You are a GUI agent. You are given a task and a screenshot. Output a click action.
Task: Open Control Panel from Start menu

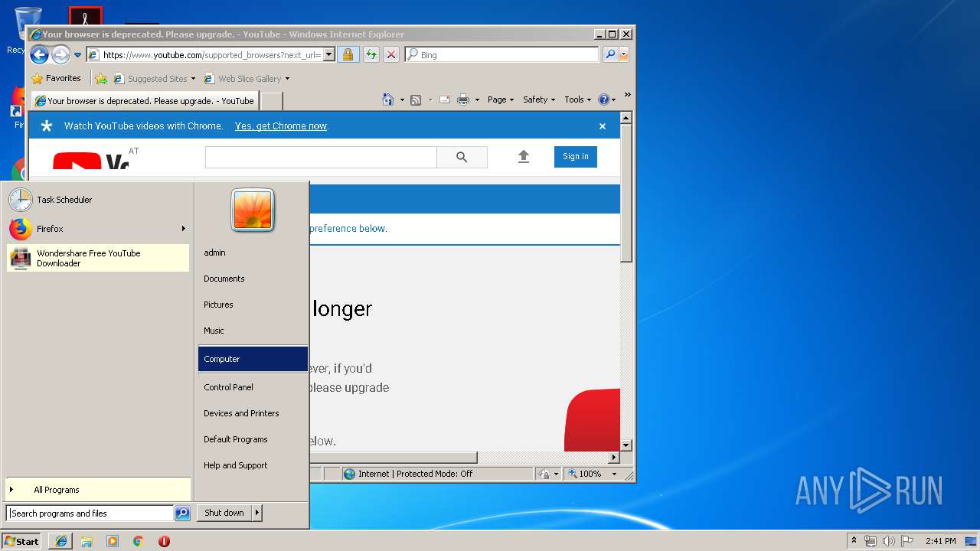tap(253, 387)
